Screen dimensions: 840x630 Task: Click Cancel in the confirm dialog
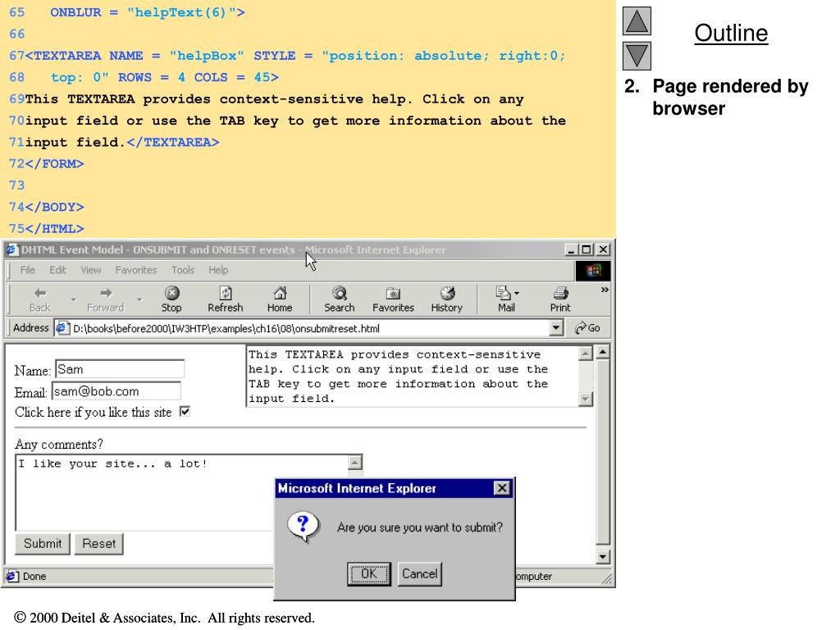point(419,573)
